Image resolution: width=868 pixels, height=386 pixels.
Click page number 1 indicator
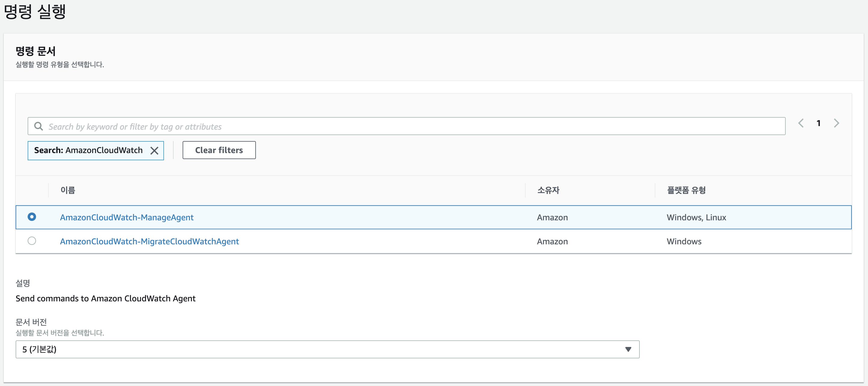point(818,123)
